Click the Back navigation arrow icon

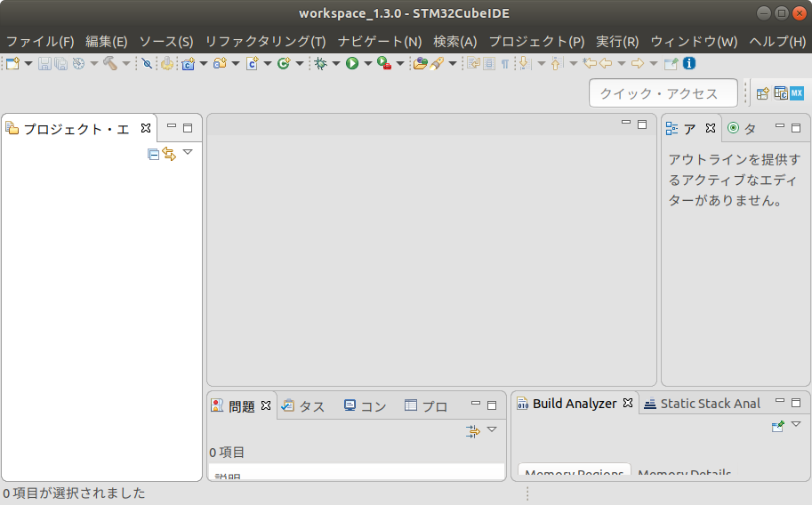[606, 64]
